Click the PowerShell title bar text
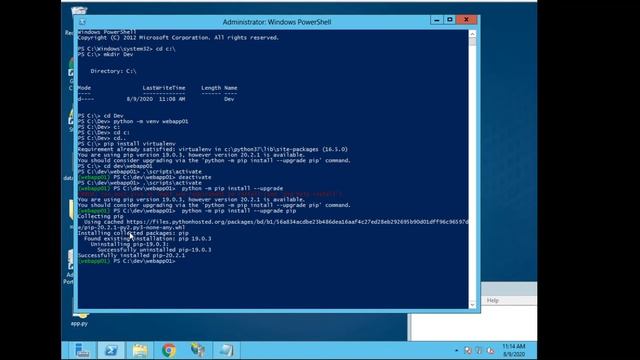Image resolution: width=640 pixels, height=360 pixels. click(x=277, y=22)
